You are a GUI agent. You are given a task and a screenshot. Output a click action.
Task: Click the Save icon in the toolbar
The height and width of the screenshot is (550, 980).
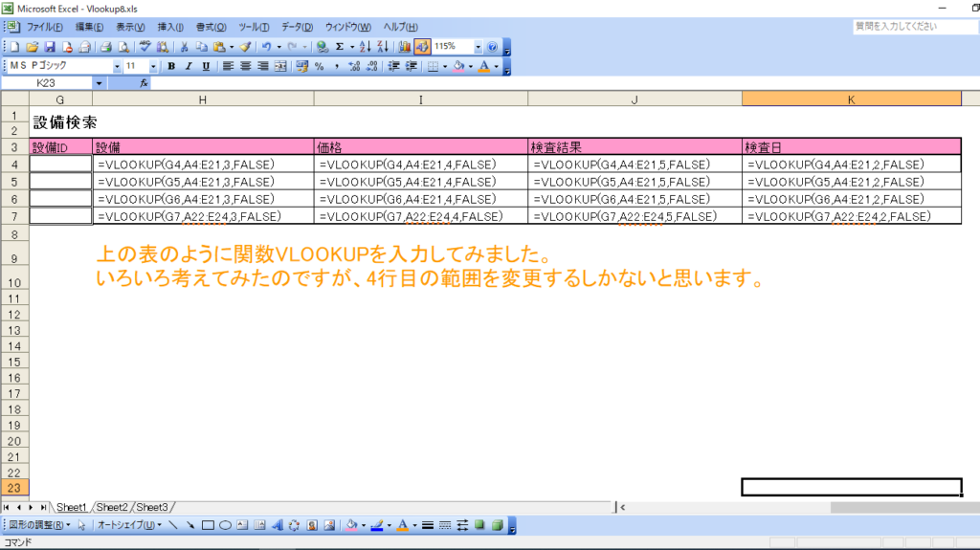50,46
